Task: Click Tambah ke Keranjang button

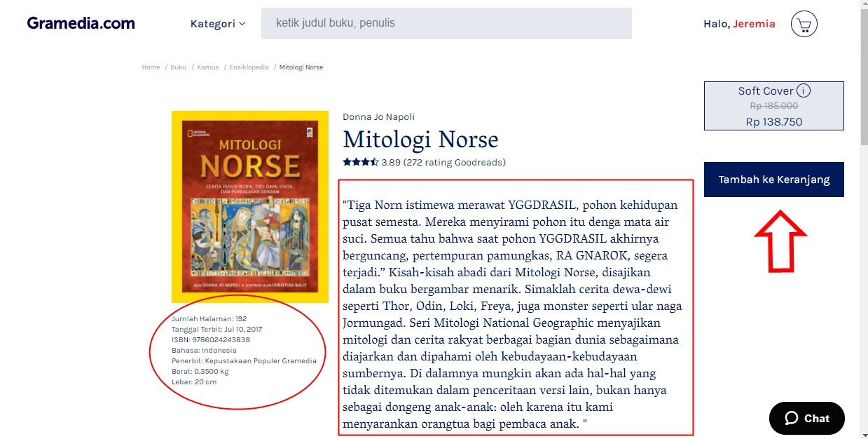Action: 773,180
